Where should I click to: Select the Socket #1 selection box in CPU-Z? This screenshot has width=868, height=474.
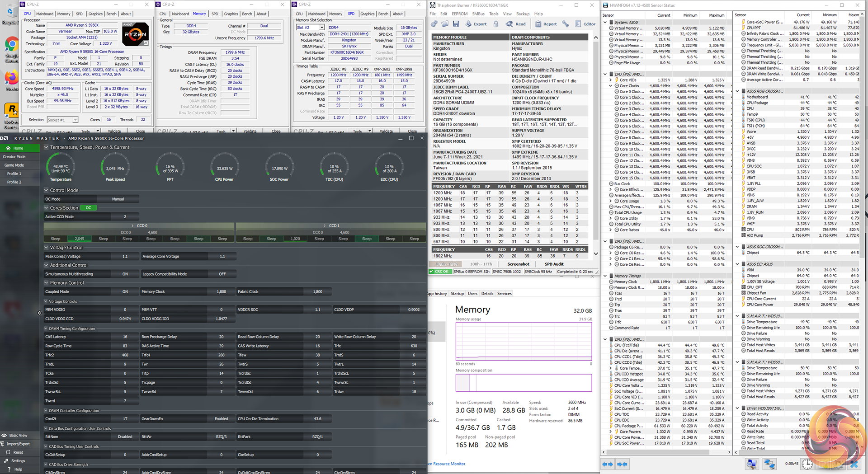(62, 120)
